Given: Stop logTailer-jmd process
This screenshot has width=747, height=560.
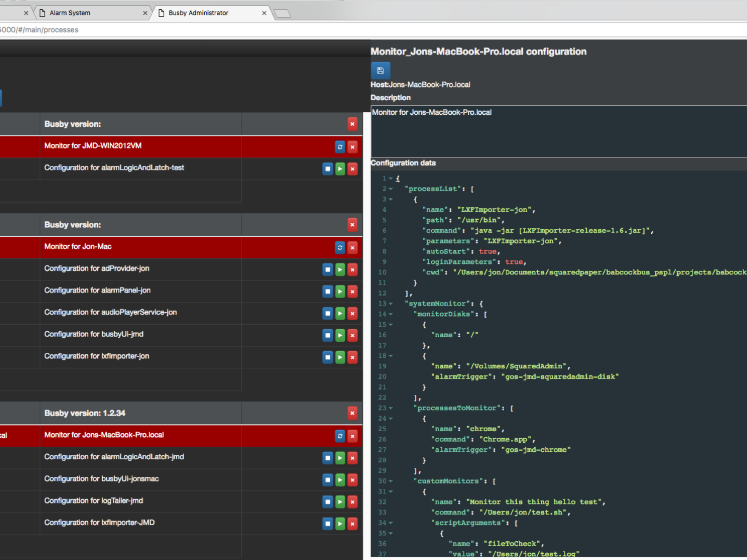Looking at the screenshot, I should pos(328,502).
